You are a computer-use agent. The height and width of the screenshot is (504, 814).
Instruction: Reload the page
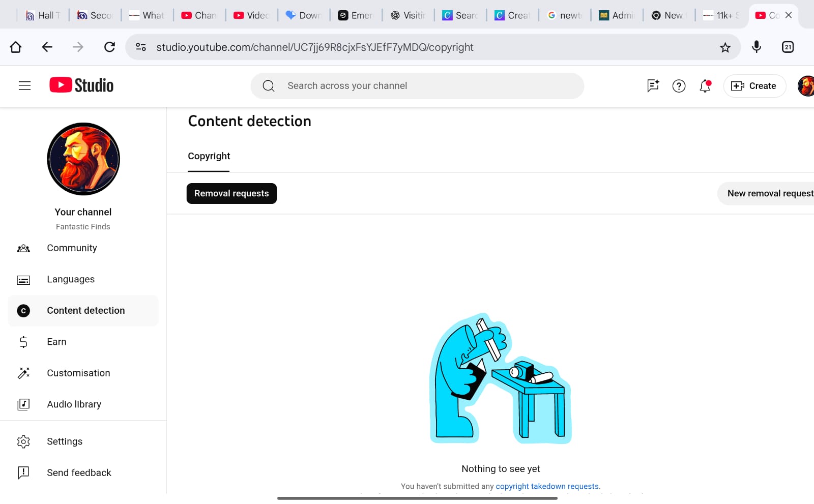click(x=109, y=47)
